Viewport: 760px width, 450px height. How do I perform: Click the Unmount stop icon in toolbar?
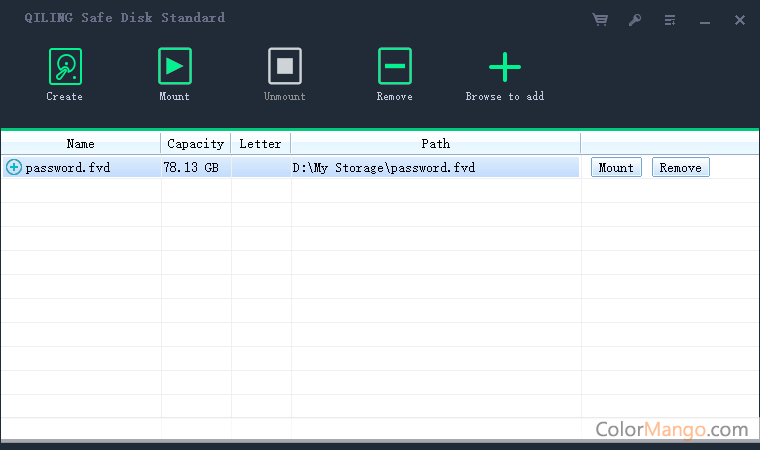click(x=285, y=66)
